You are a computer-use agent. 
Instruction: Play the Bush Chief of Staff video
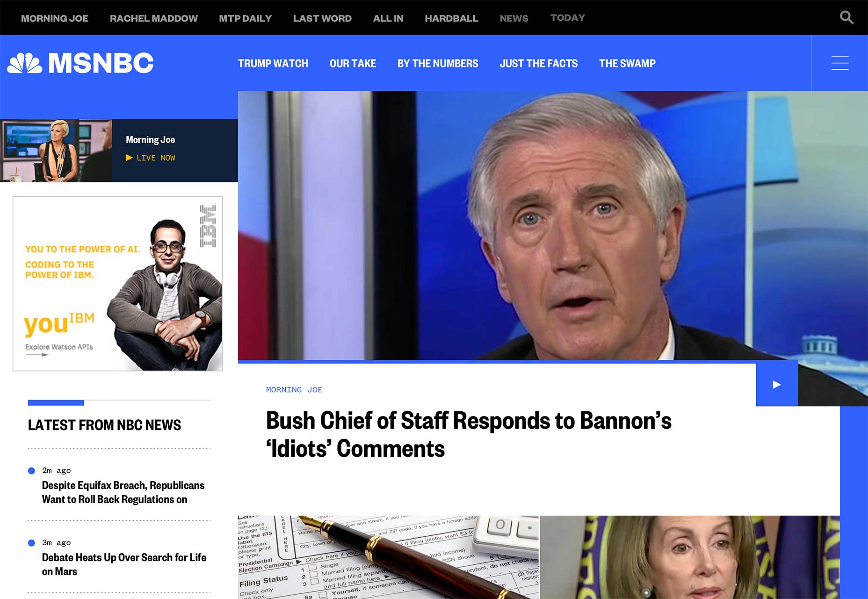click(777, 385)
